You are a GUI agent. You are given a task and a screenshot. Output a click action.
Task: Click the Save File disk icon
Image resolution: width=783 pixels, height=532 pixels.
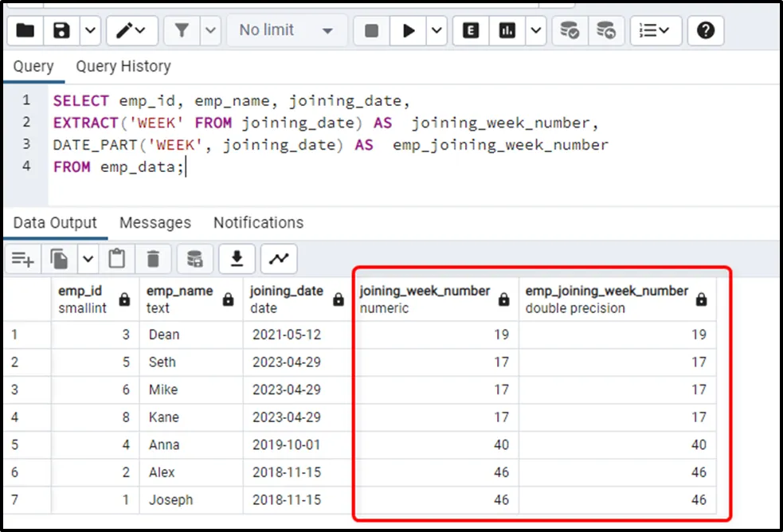[x=61, y=31]
